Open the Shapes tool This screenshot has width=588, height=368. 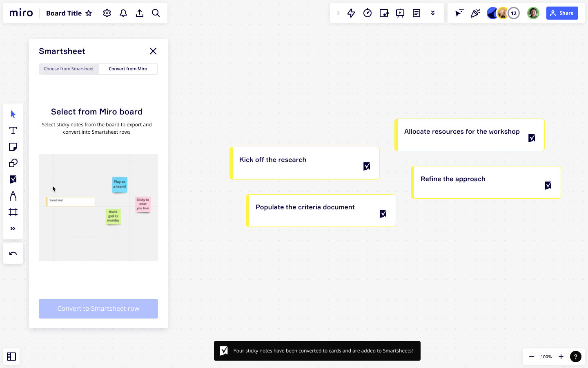[13, 163]
